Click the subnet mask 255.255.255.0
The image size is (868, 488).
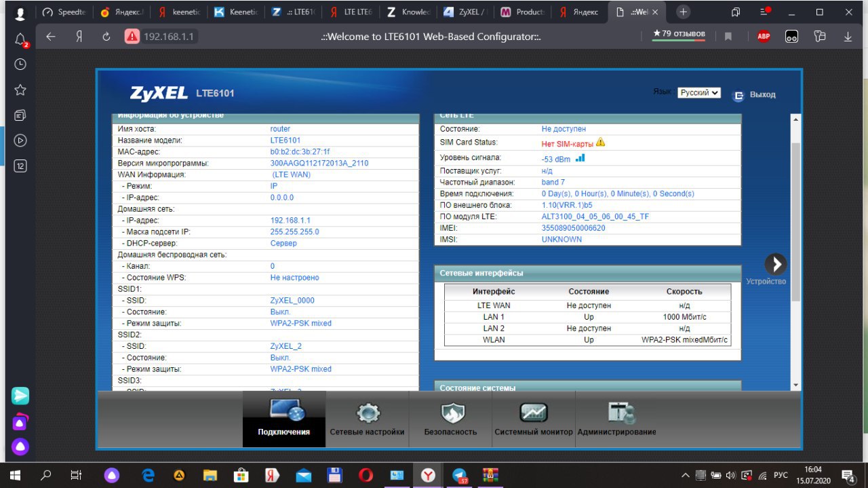coord(294,231)
